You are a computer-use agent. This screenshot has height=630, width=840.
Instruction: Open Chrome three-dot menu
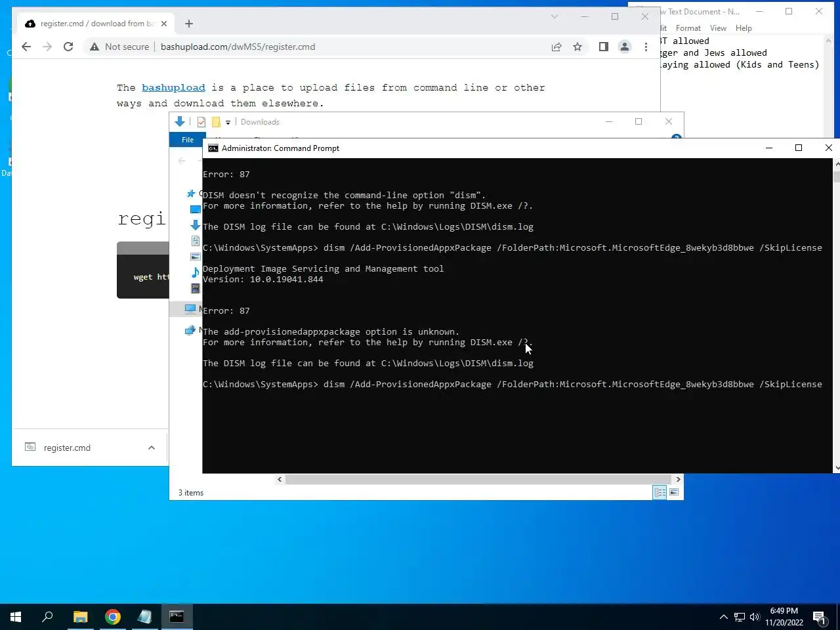[x=646, y=47]
